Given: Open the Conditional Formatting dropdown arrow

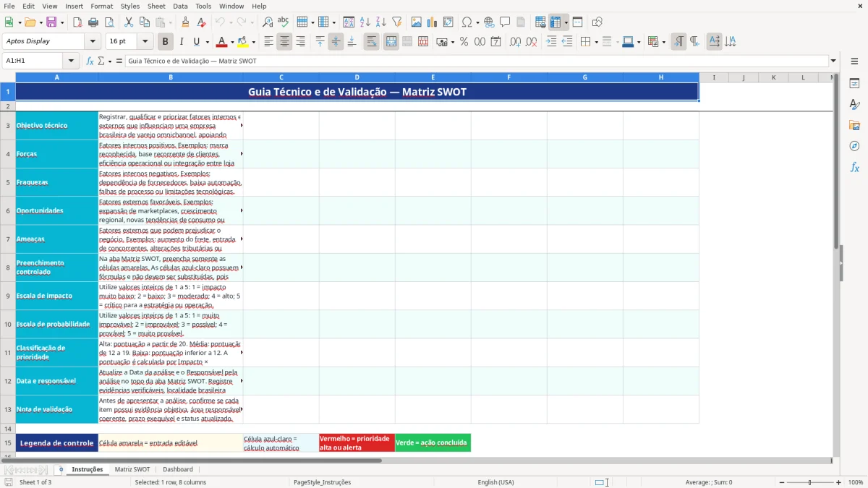Looking at the screenshot, I should pos(663,41).
